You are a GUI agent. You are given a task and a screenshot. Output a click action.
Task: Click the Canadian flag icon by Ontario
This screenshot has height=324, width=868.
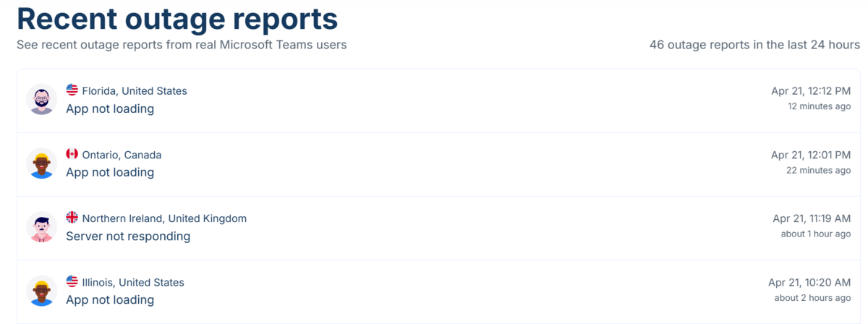pyautogui.click(x=72, y=154)
